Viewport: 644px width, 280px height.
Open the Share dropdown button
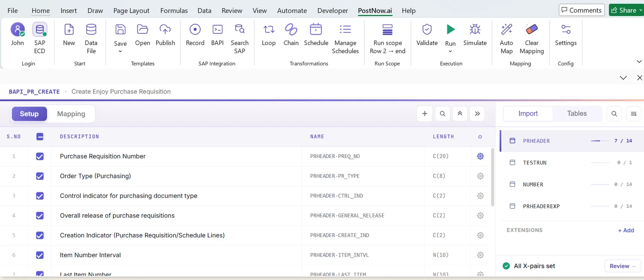626,10
